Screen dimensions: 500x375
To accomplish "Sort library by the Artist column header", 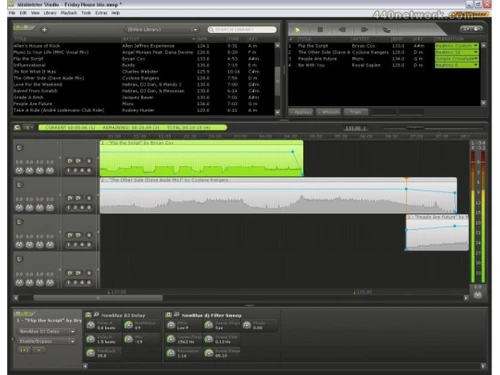I will pyautogui.click(x=158, y=39).
